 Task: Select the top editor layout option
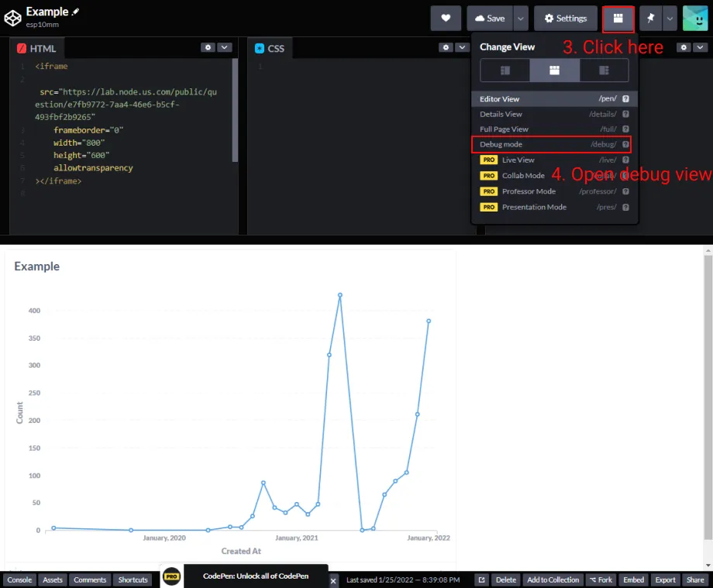(x=554, y=70)
